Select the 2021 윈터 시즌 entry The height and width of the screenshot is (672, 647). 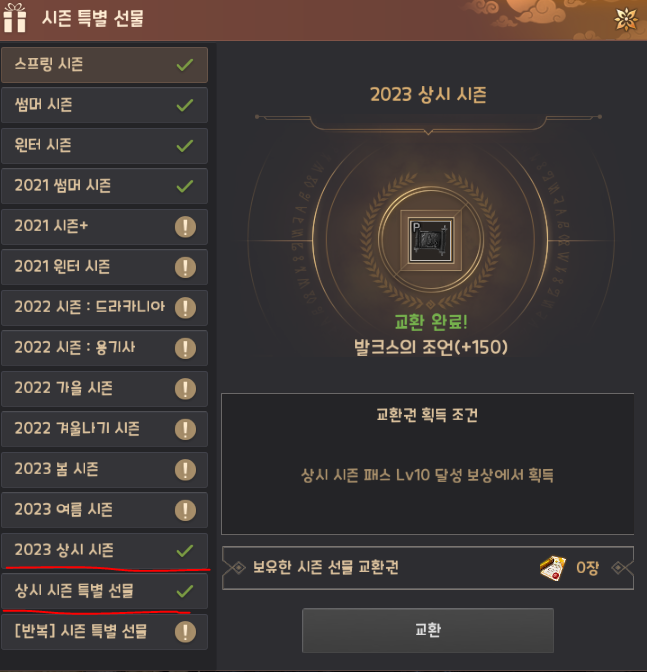[x=105, y=267]
